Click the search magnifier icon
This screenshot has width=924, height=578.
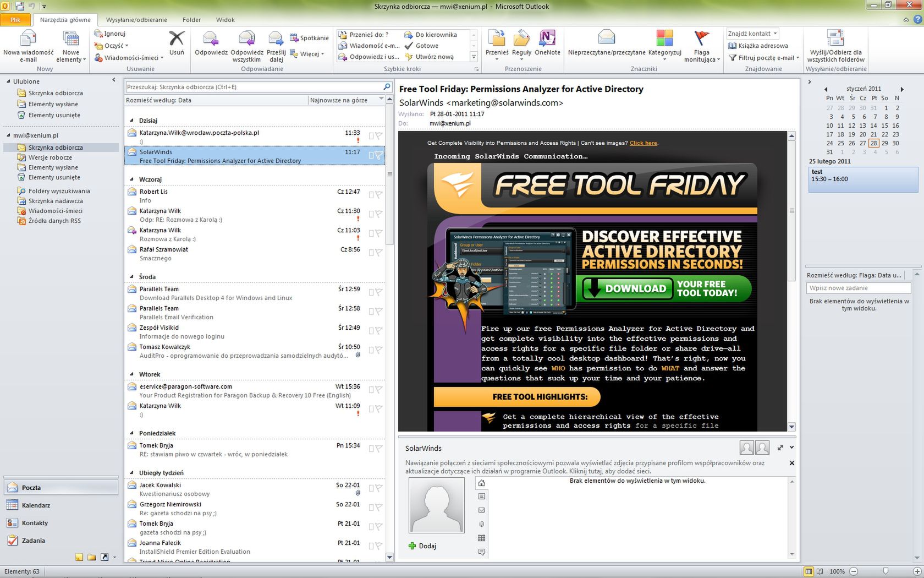click(x=387, y=86)
